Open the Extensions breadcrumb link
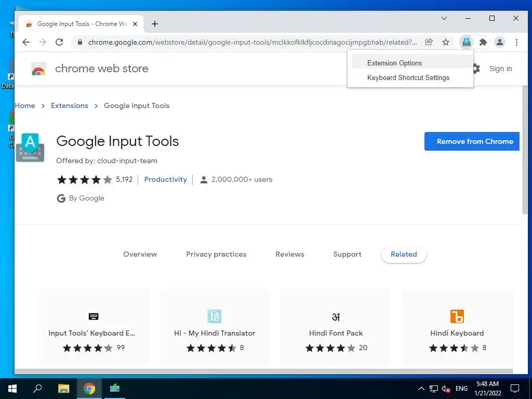The height and width of the screenshot is (399, 532). tap(70, 105)
